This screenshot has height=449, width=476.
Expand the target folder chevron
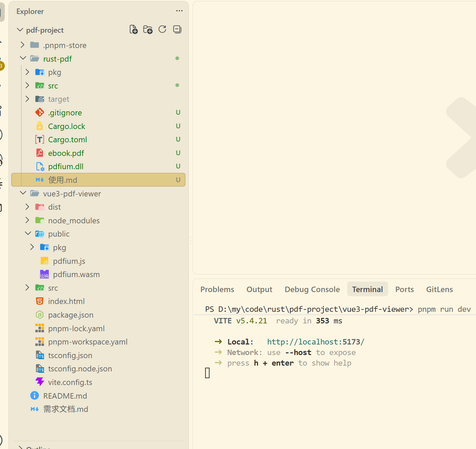28,99
